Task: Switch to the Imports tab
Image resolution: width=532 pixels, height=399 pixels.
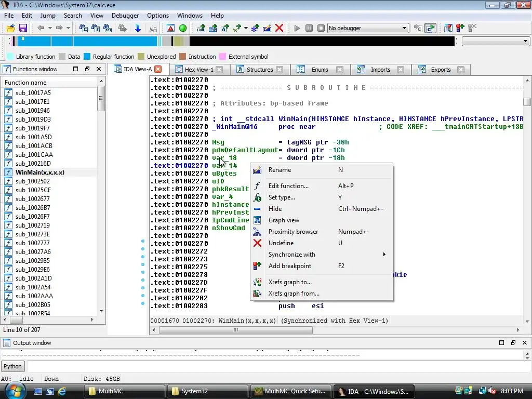Action: coord(380,70)
